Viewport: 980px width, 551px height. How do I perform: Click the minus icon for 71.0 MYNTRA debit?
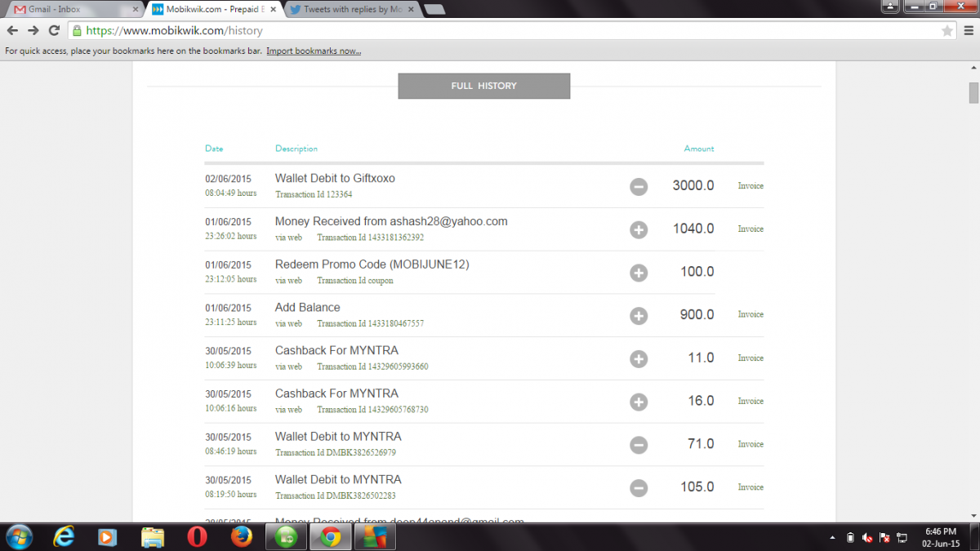[x=639, y=445]
